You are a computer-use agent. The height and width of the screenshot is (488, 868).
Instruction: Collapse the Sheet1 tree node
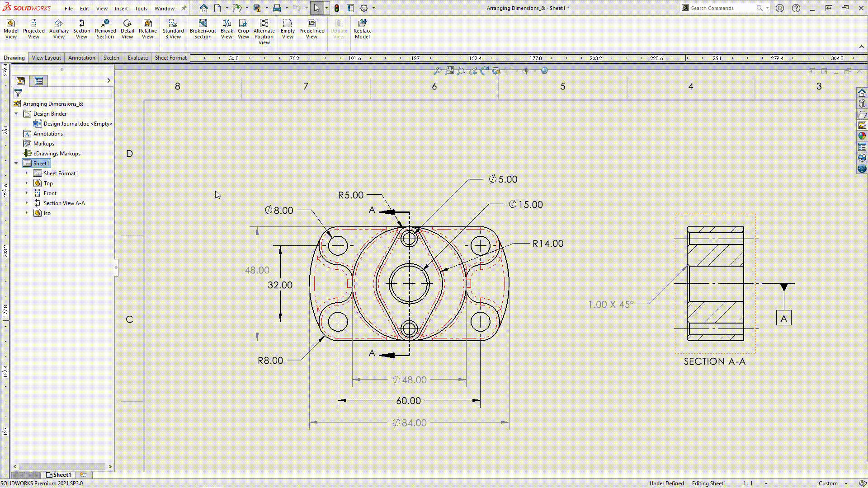16,163
